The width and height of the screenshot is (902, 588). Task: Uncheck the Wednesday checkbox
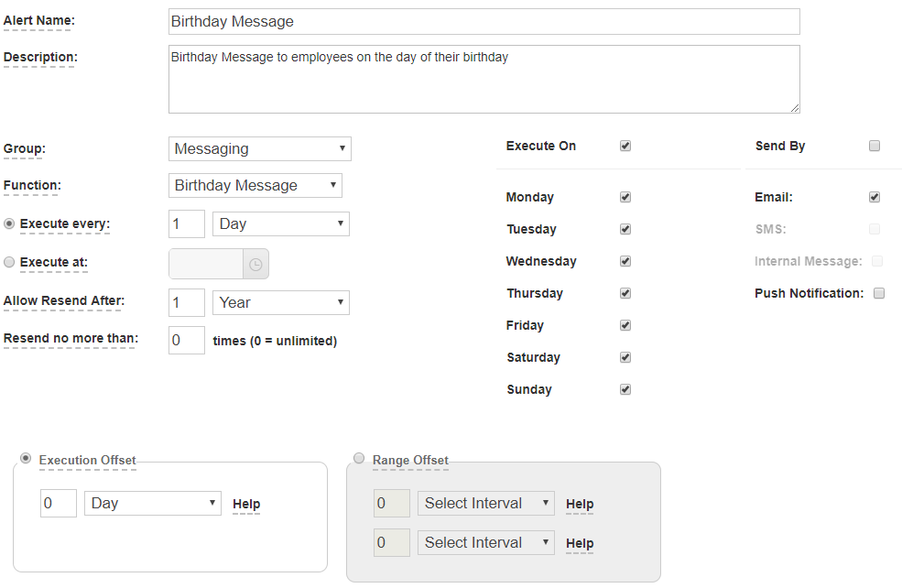point(625,261)
